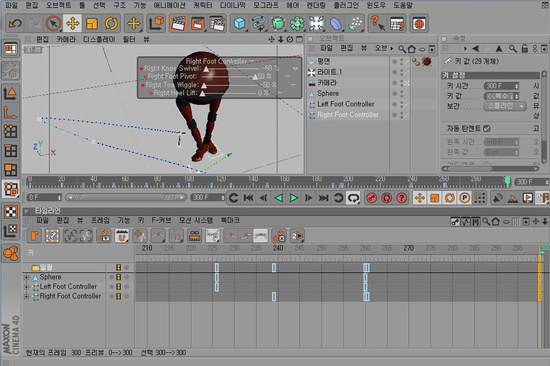This screenshot has height=366, width=550.
Task: Select Polygons mode in left sidebar
Action: [11, 170]
